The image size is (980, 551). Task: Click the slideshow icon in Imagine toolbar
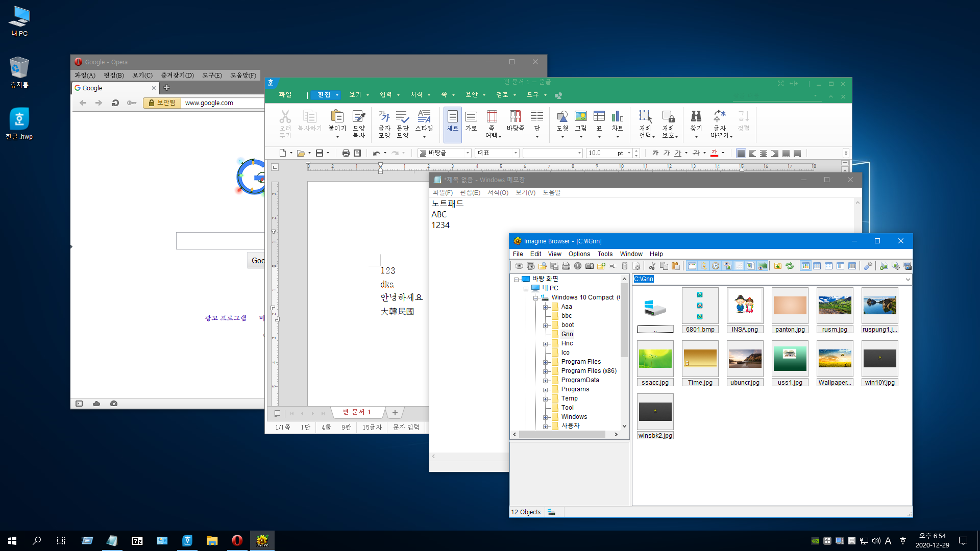pyautogui.click(x=531, y=266)
